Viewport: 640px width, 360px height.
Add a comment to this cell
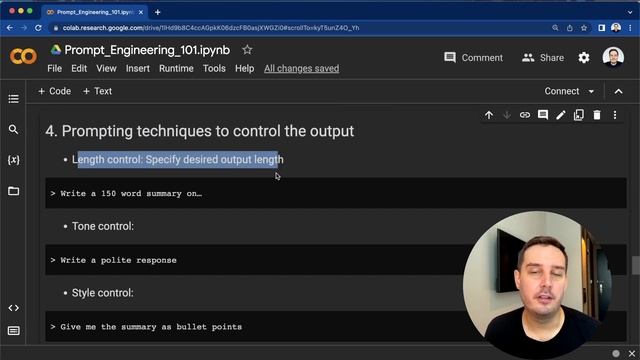click(543, 115)
